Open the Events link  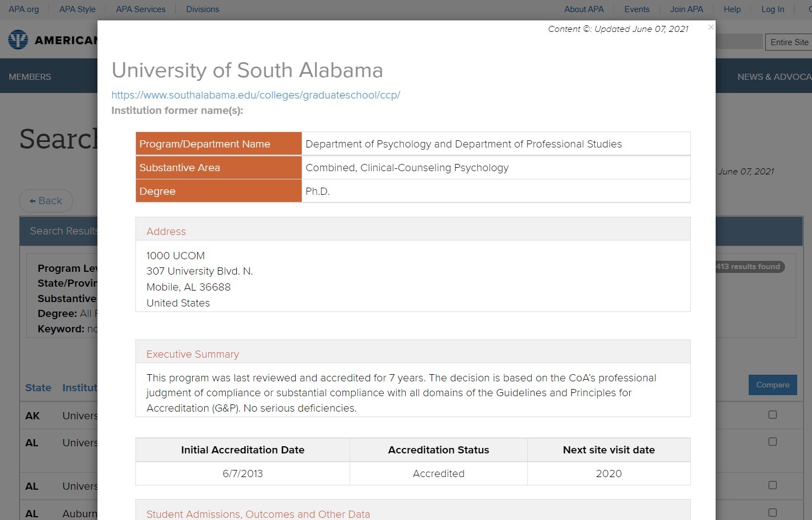[x=636, y=9]
